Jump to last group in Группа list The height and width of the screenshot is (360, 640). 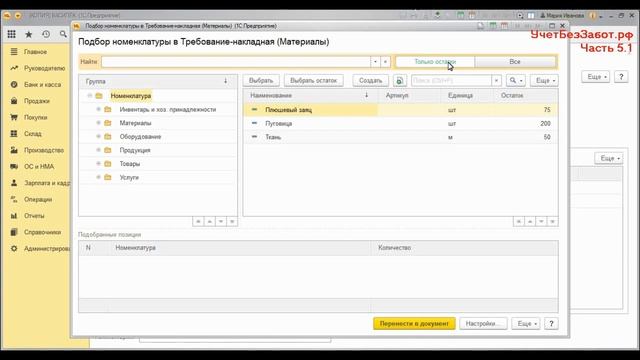232,221
